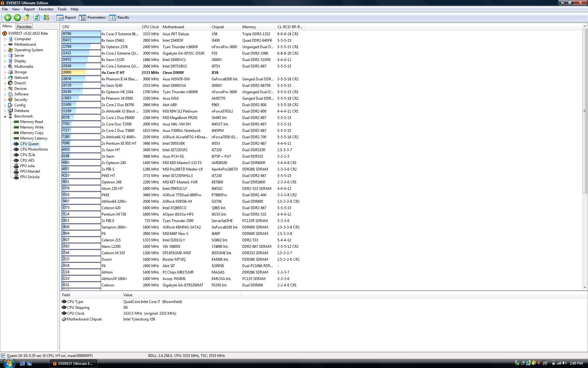The width and height of the screenshot is (588, 368).
Task: Show benchmark Results
Action: (119, 17)
